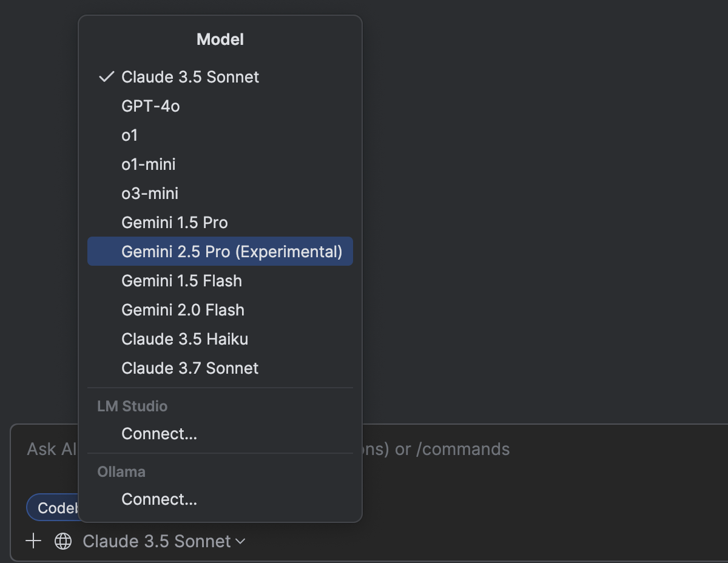Select Gemini 1.5 Pro model

click(x=175, y=223)
